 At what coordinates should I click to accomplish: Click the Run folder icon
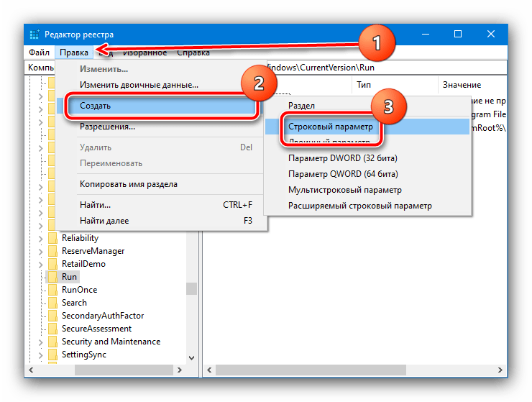tap(52, 277)
